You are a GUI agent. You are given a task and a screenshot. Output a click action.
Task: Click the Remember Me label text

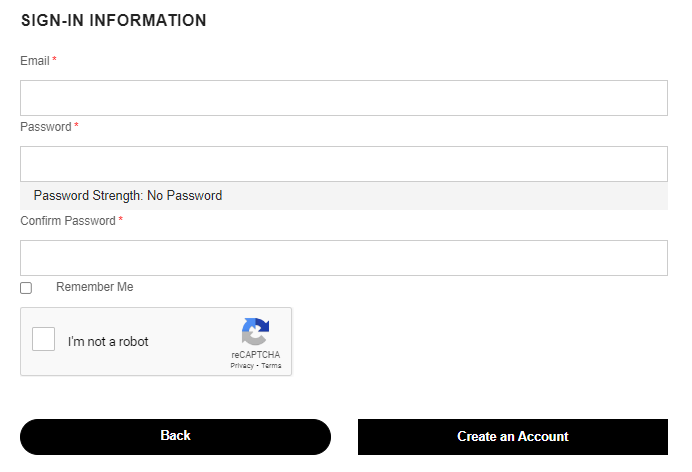pos(94,287)
